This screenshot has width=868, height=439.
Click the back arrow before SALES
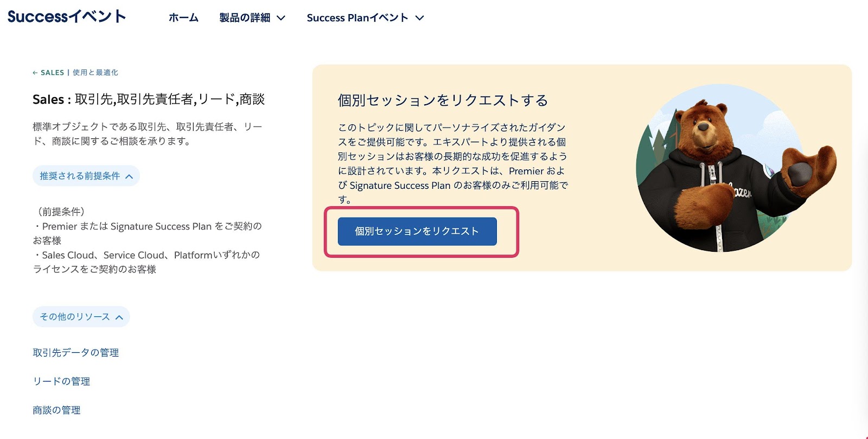click(35, 73)
